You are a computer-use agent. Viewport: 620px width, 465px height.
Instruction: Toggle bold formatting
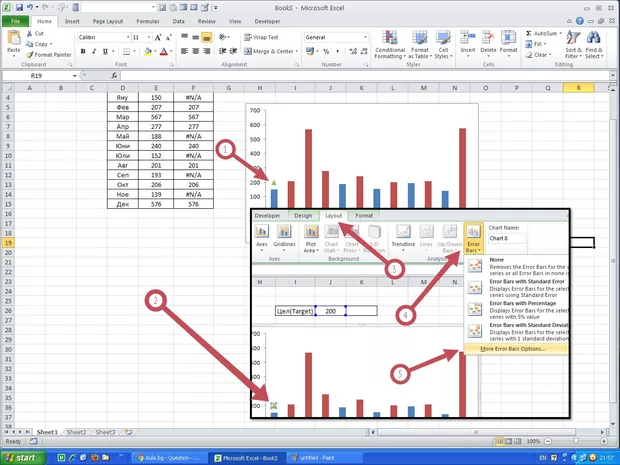click(x=83, y=51)
